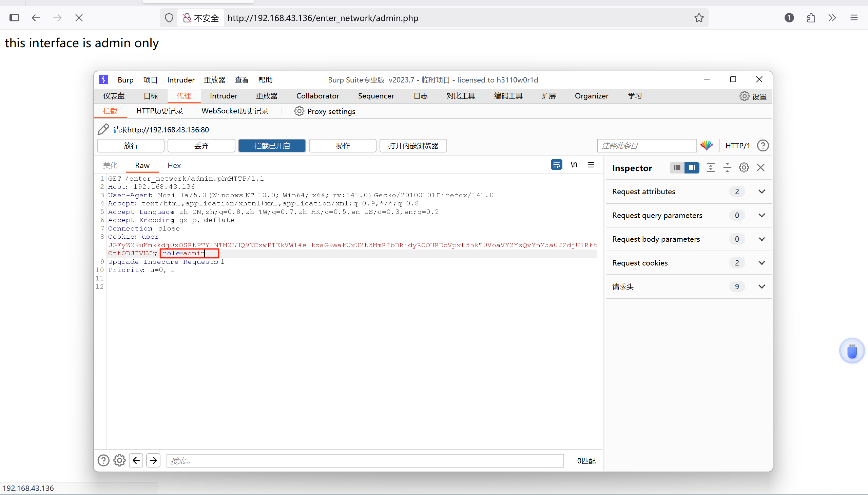Click the browser address bar URL
Image resolution: width=868 pixels, height=495 pixels.
click(323, 18)
